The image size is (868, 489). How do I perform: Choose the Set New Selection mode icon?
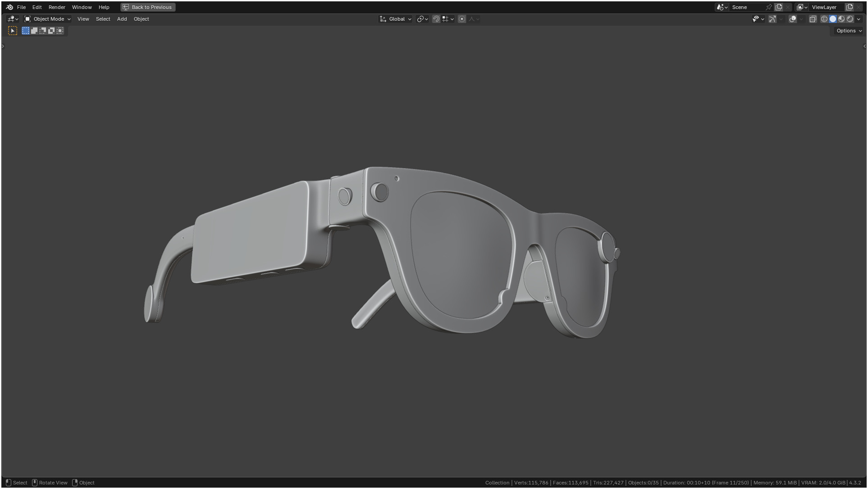click(x=26, y=31)
